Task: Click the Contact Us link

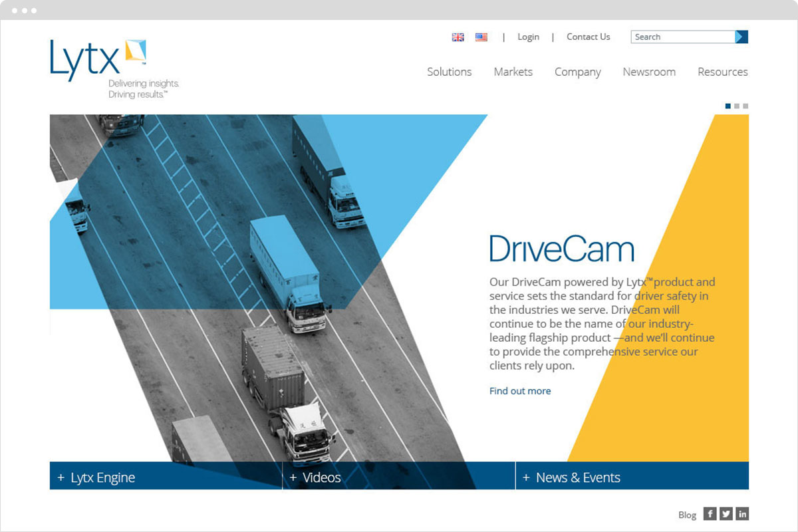Action: [x=589, y=37]
